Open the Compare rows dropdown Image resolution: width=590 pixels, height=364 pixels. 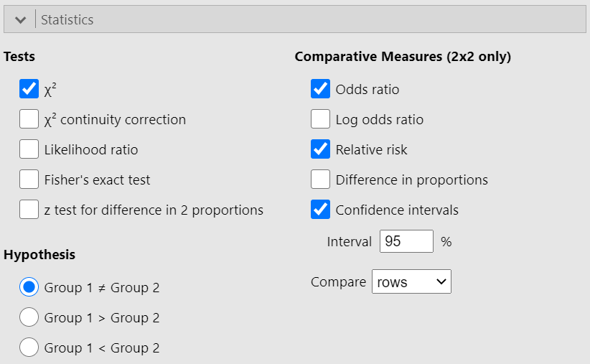point(411,282)
